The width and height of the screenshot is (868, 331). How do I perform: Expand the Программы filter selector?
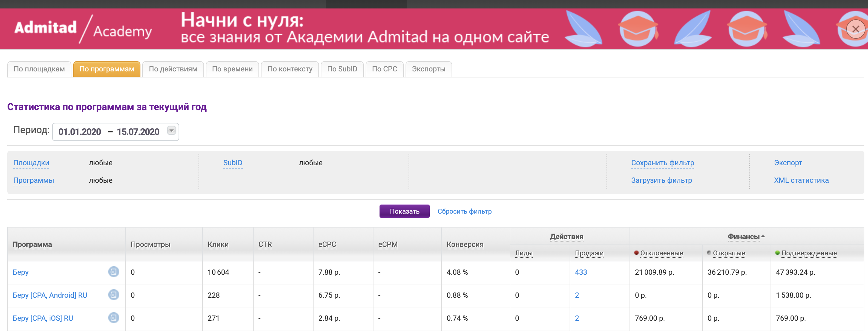pyautogui.click(x=33, y=181)
